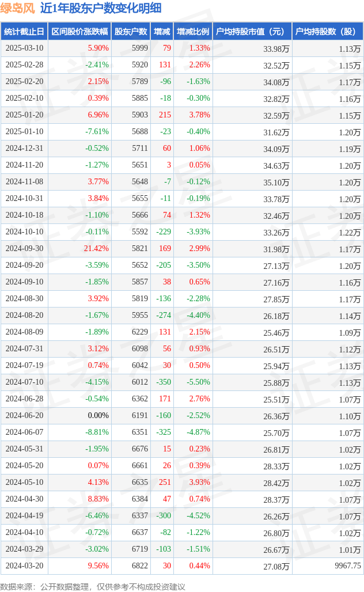Click the 增减 column header
The image size is (364, 592).
pyautogui.click(x=162, y=31)
